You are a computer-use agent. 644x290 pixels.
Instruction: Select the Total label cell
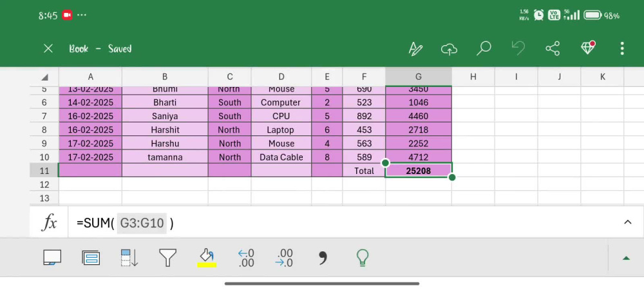tap(364, 171)
